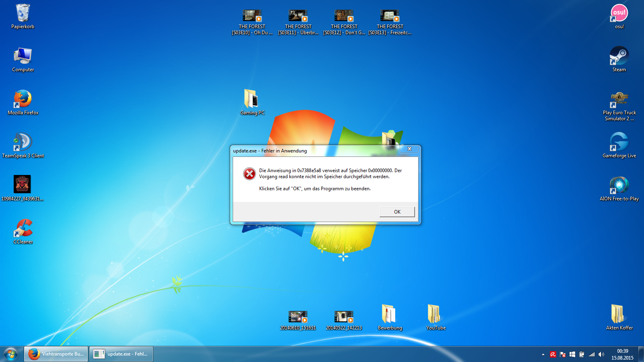This screenshot has height=362, width=644.
Task: Select the Gameforge Live shortcut
Action: pos(619,146)
